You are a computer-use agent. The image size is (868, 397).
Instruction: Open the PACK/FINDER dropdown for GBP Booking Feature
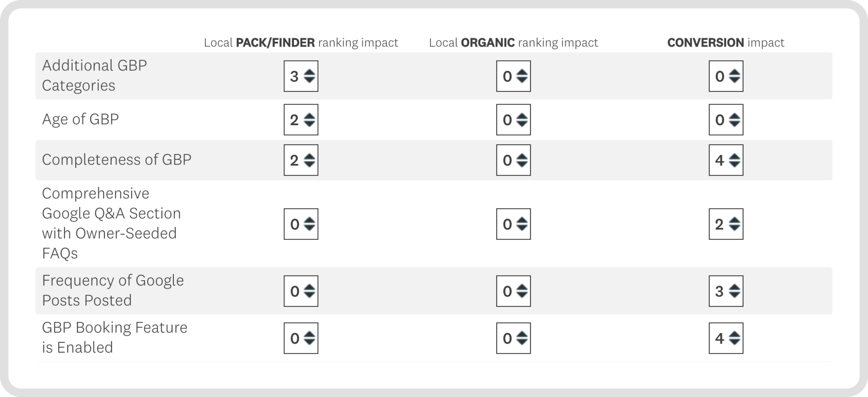tap(301, 338)
